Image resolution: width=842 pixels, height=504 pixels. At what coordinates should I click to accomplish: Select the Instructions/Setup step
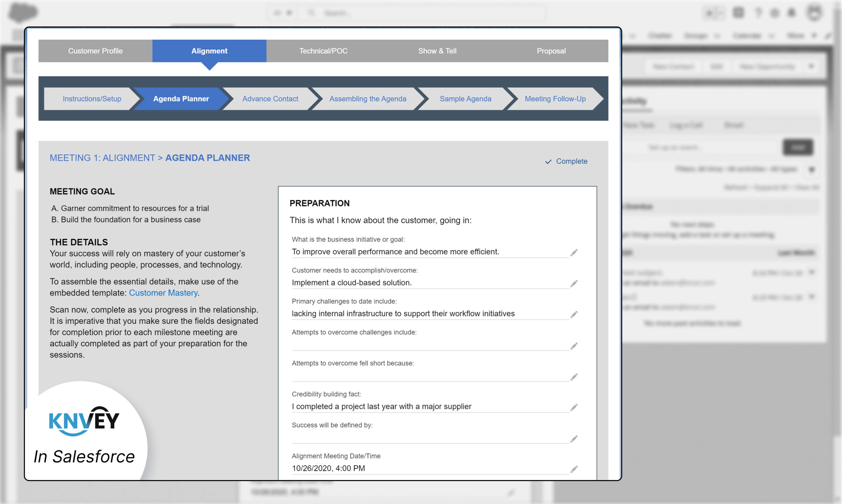coord(92,99)
